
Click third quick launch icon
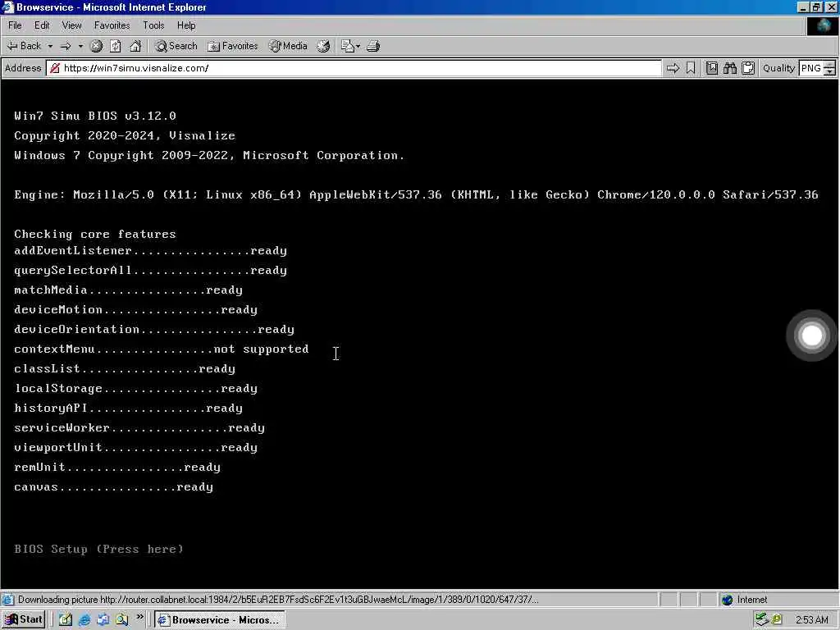tap(103, 620)
